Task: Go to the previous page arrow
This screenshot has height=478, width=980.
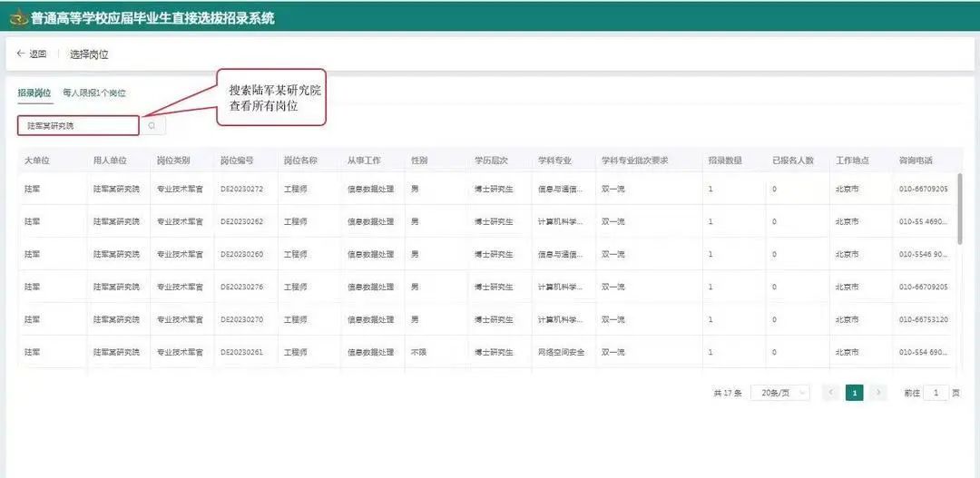Action: tap(830, 393)
